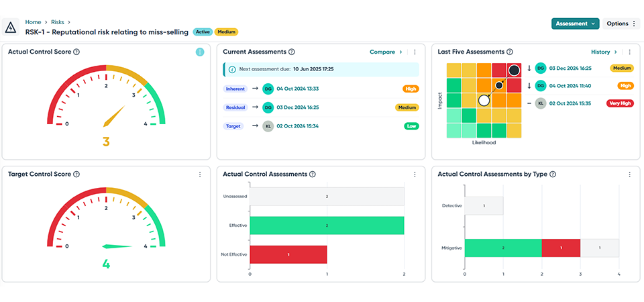The height and width of the screenshot is (302, 644).
Task: Click info icon in next assessment banner
Action: point(232,69)
